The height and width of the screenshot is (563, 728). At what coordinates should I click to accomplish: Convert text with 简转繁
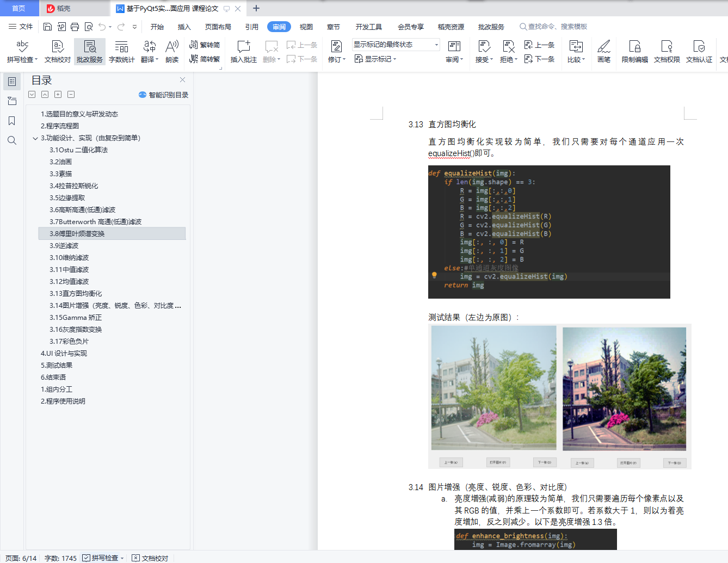click(x=205, y=59)
